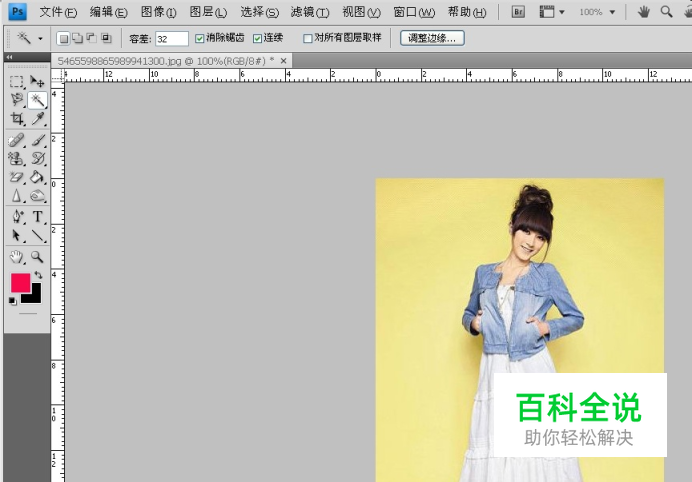Switch to the 5465598865989941300.jpg document tab

(x=166, y=61)
